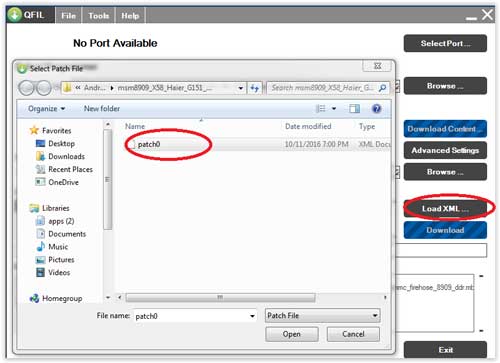
Task: Select Favorites in navigation pane
Action: click(50, 130)
